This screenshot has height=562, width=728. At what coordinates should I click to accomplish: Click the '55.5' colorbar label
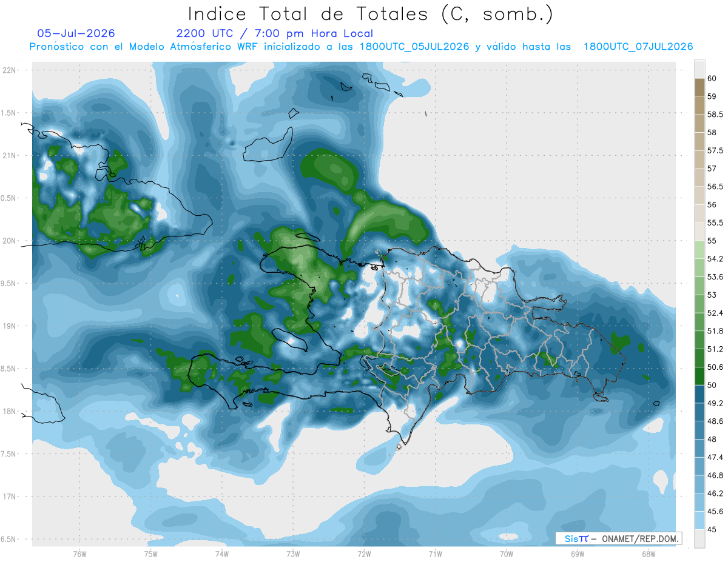click(x=715, y=222)
